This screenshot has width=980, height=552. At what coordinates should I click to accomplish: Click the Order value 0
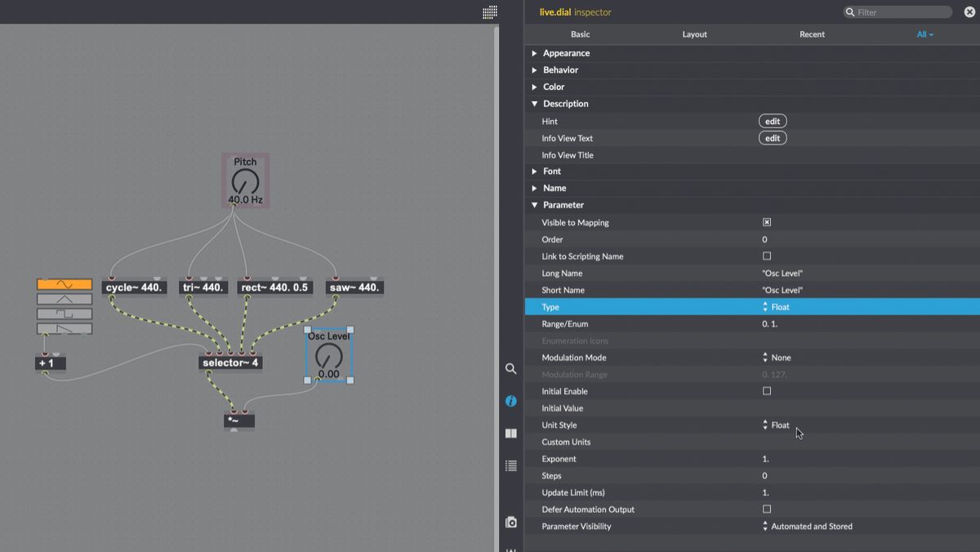pyautogui.click(x=764, y=239)
